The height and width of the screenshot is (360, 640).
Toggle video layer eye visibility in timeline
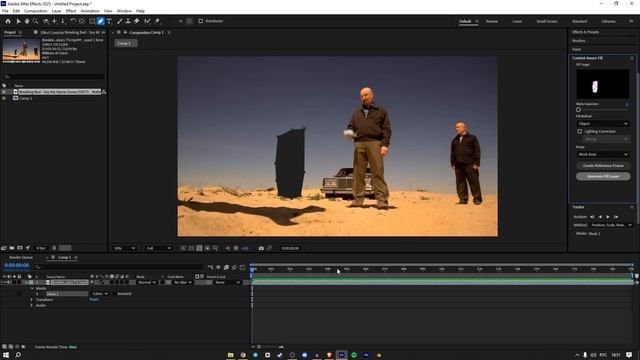(x=4, y=282)
